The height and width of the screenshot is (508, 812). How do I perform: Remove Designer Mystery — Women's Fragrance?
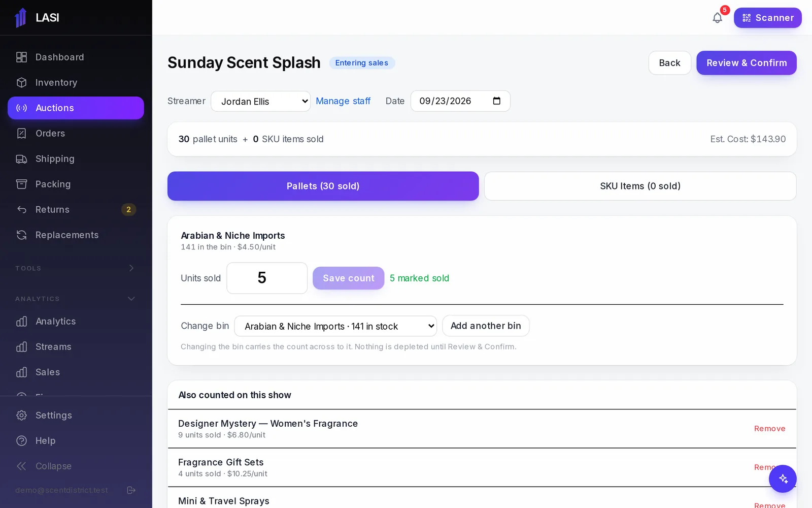pos(769,429)
